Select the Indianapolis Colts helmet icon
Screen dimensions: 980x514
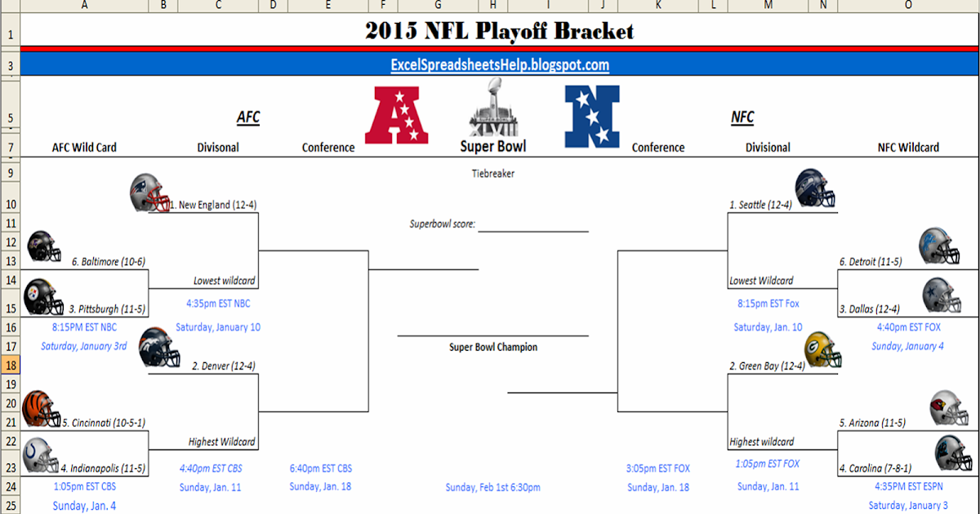pos(42,456)
